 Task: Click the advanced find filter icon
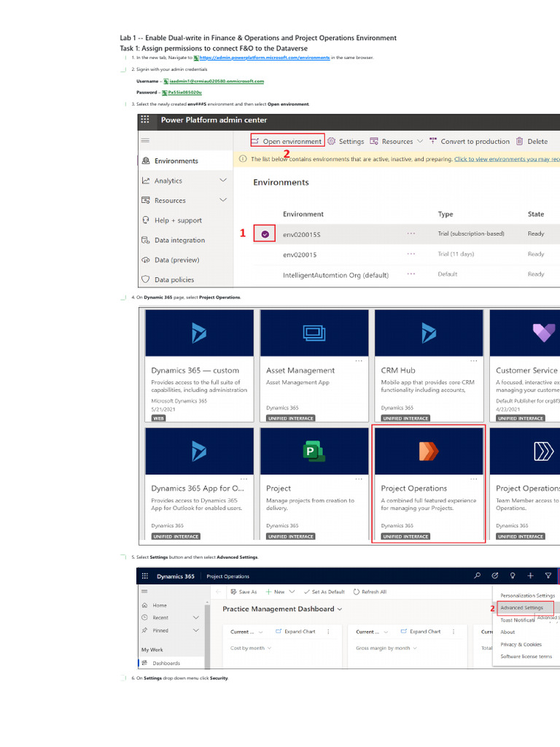point(548,576)
